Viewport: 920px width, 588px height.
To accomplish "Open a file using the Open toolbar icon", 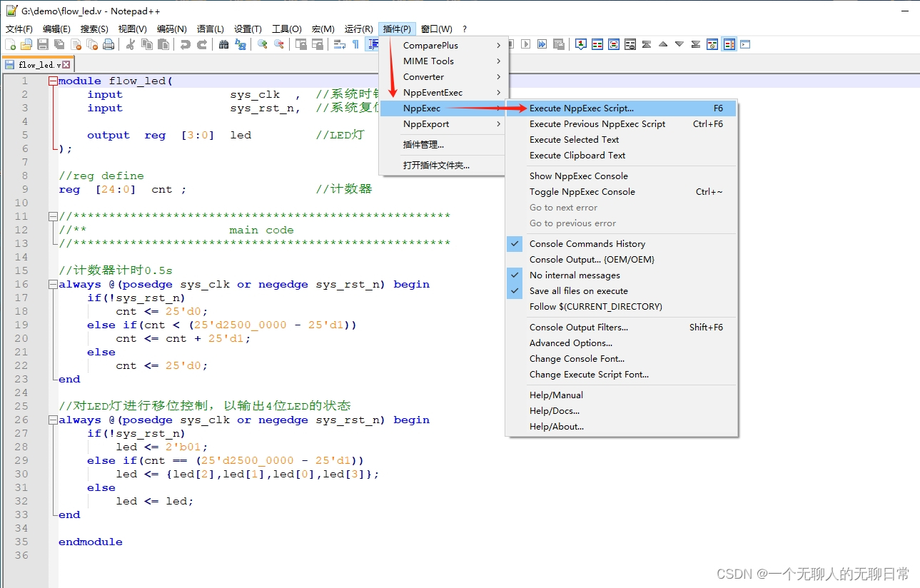I will click(x=26, y=44).
